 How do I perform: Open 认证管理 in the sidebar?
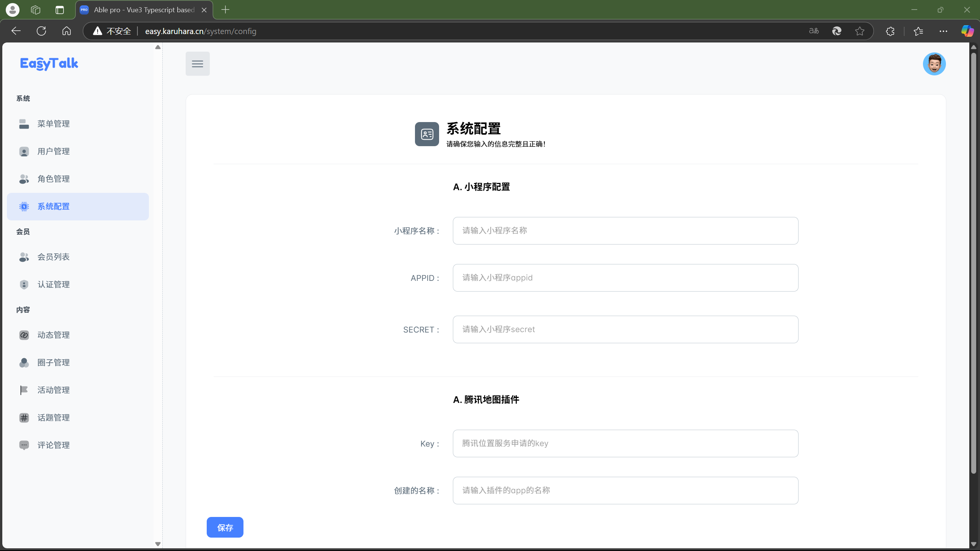point(54,284)
